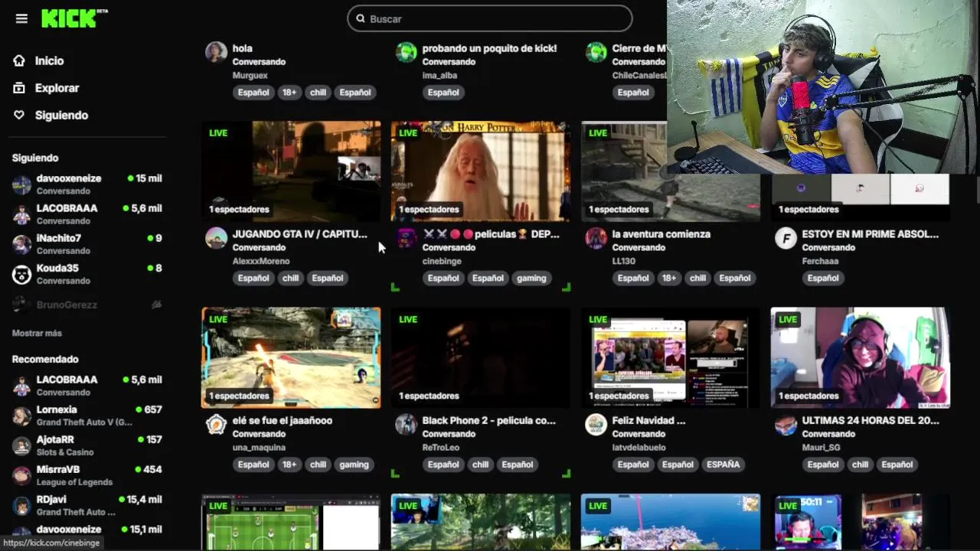Click 'gaming' tag under cinebinge
Viewport: 980px width, 551px height.
point(531,279)
